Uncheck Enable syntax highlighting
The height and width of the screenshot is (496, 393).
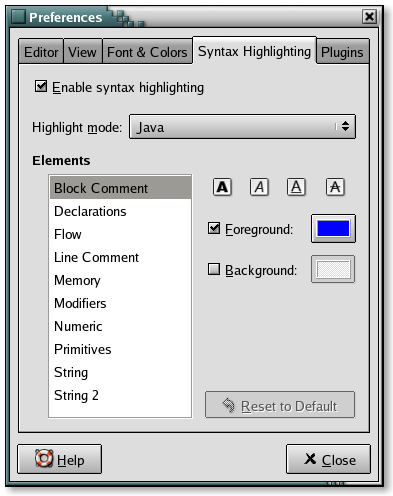(x=41, y=86)
